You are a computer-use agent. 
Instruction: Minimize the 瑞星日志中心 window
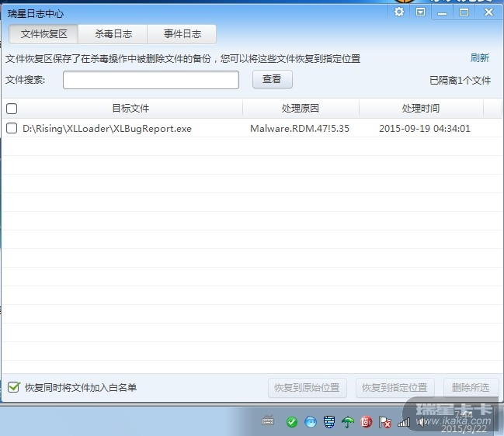coord(443,13)
